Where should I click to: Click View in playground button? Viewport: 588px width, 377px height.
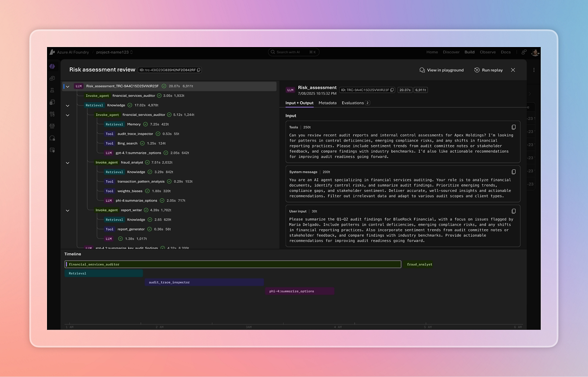click(x=441, y=70)
